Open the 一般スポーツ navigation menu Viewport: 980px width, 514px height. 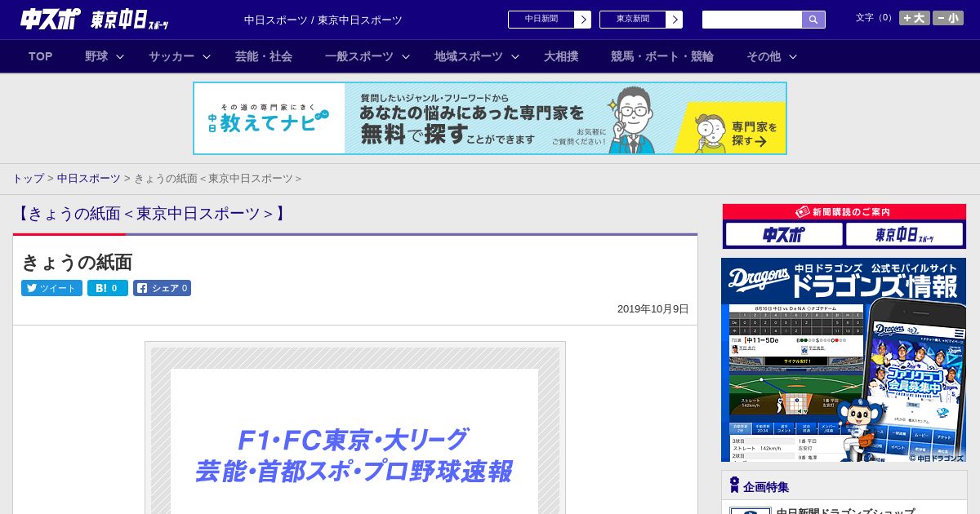pyautogui.click(x=359, y=56)
